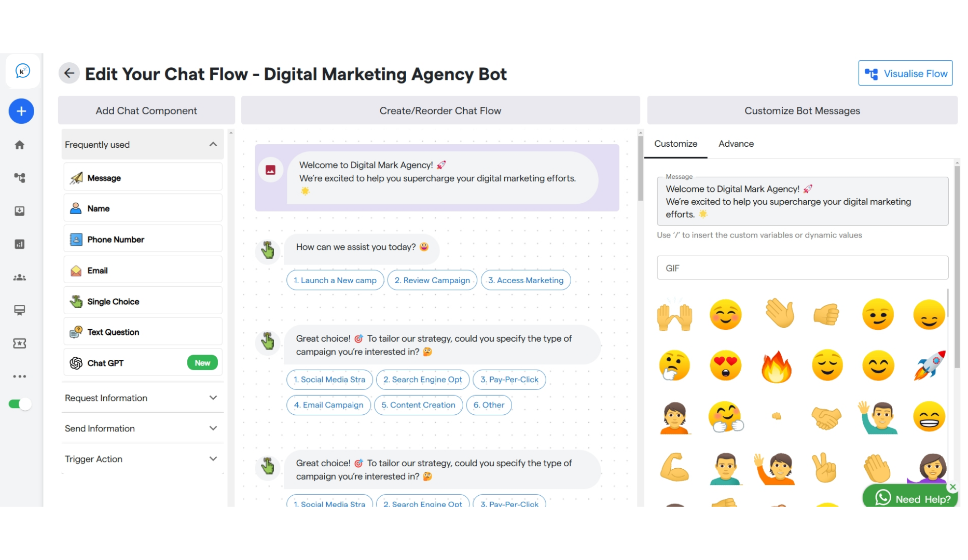968x560 pixels.
Task: Expand the Send Information section
Action: pyautogui.click(x=143, y=428)
